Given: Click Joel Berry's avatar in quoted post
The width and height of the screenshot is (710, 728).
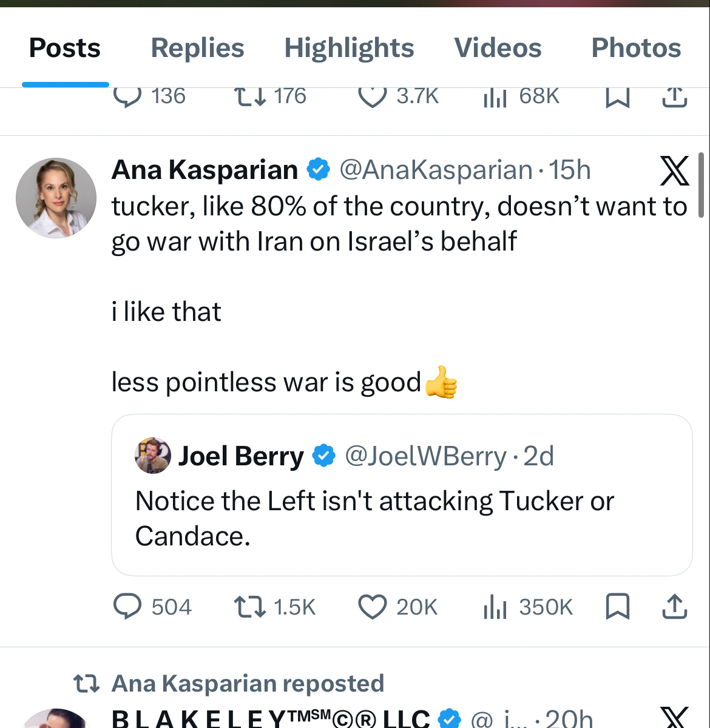Looking at the screenshot, I should (x=152, y=456).
